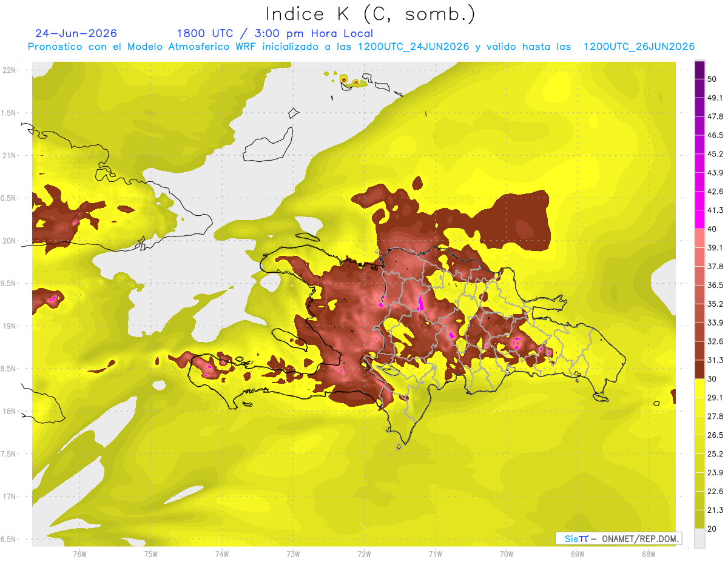Click the '22N' latitude label

coord(10,70)
